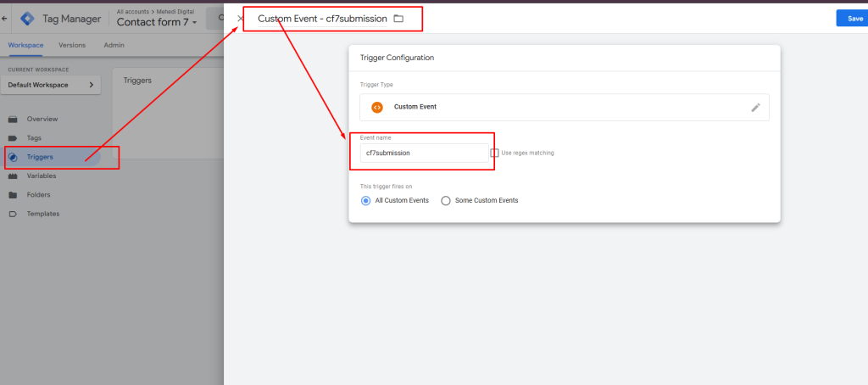868x385 pixels.
Task: Click the back arrow beside Tag Manager
Action: [4, 19]
